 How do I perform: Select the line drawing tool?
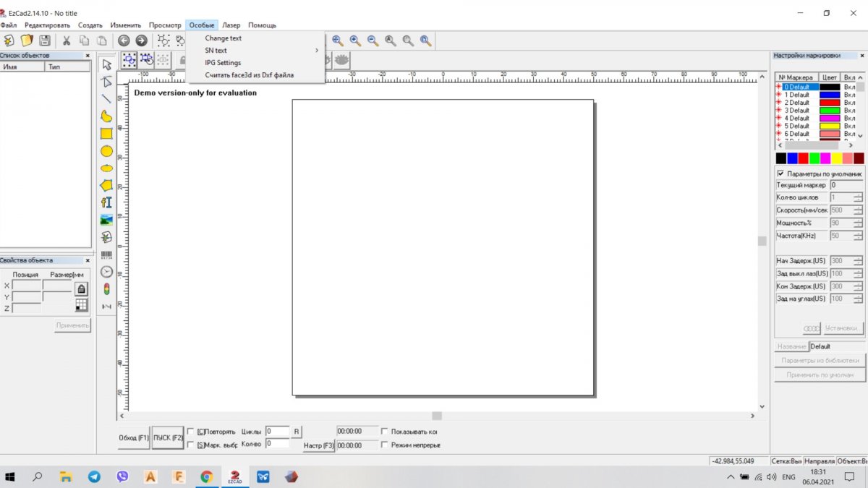pyautogui.click(x=106, y=98)
